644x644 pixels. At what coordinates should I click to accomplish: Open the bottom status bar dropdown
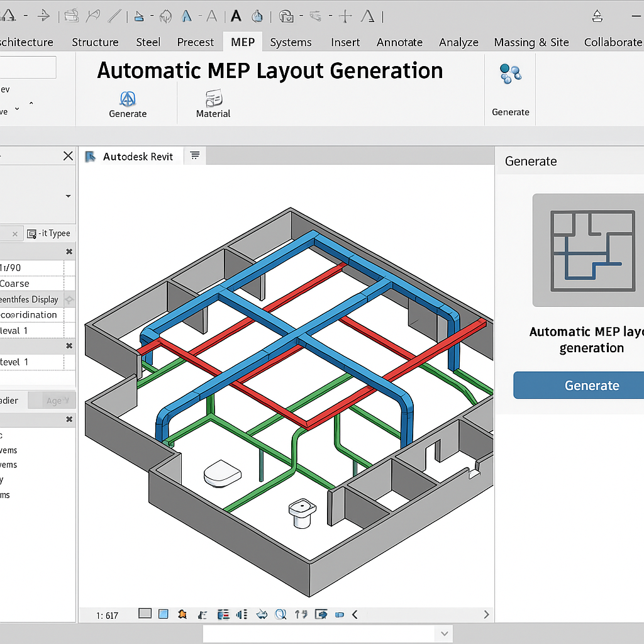445,634
